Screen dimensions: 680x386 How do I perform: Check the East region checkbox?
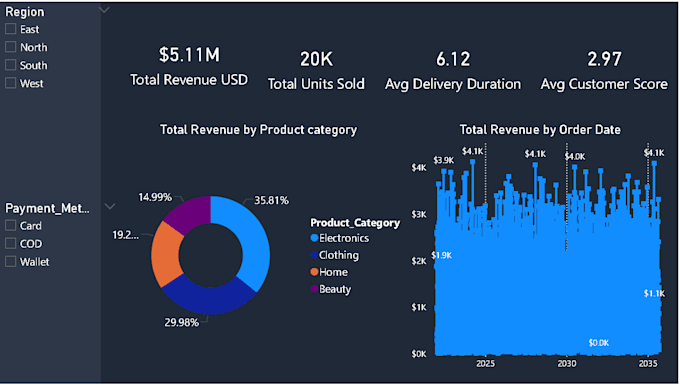point(10,29)
